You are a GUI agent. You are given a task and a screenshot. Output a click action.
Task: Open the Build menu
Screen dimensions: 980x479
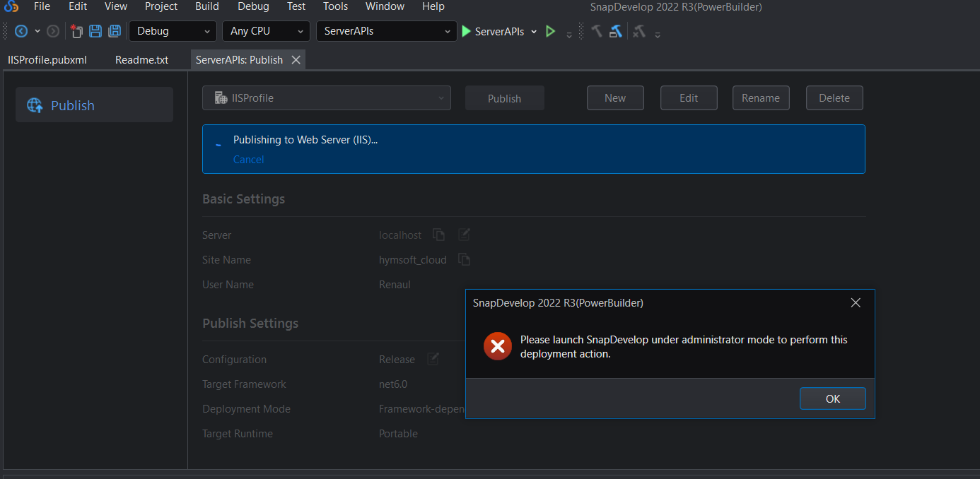pos(208,6)
